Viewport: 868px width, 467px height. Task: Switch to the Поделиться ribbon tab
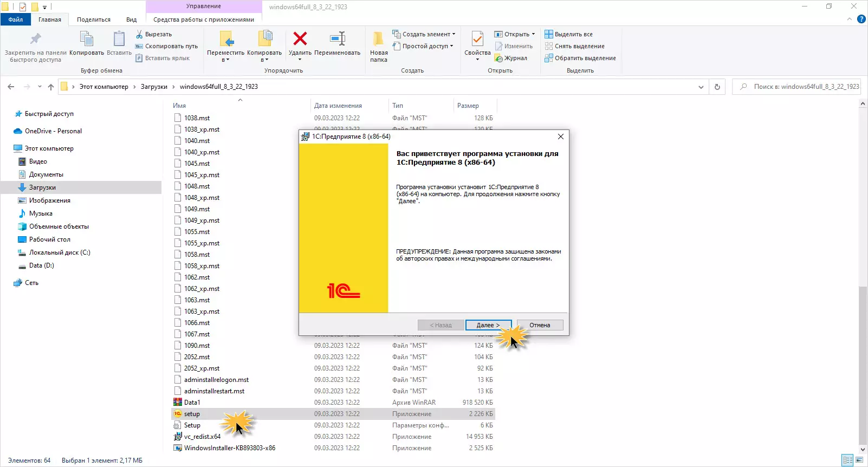(x=94, y=20)
